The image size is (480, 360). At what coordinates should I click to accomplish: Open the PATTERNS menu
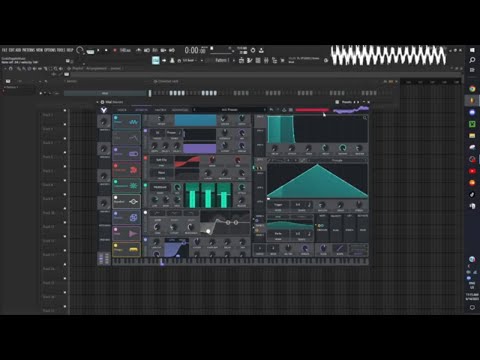pos(28,50)
